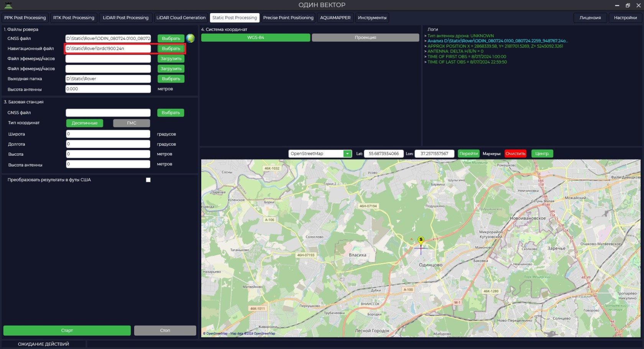Click Выбрать for rover GNSS file
Viewport: 644px width, 349px height.
(x=171, y=38)
